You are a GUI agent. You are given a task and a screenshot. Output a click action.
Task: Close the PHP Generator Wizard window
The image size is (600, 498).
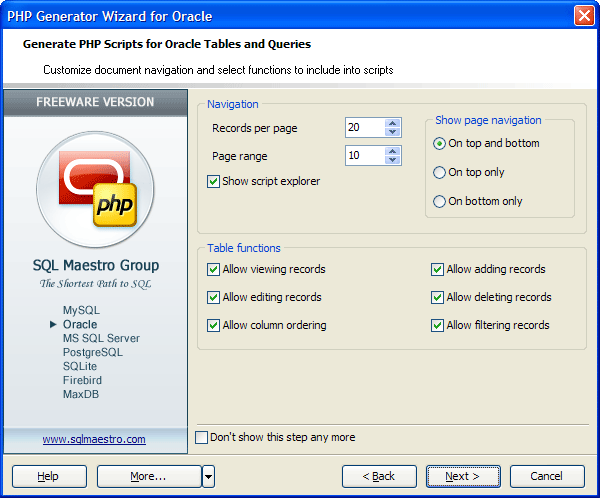[x=584, y=16]
